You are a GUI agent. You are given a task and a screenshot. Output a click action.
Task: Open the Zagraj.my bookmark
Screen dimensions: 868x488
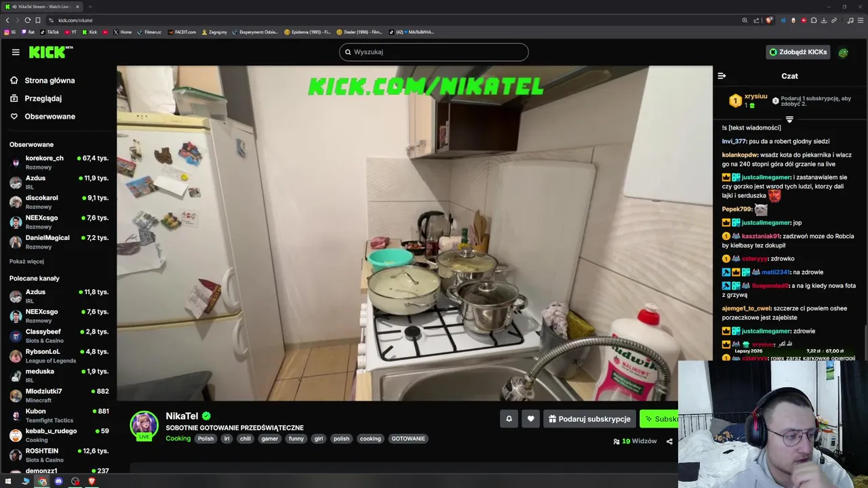tap(214, 32)
